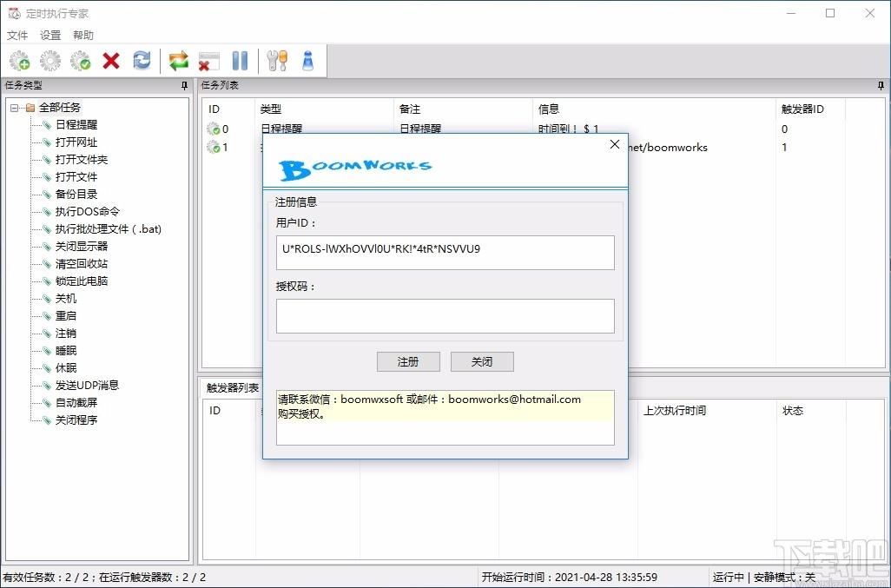Click the gear icon with green checkmark in toolbar
This screenshot has height=588, width=891.
[x=81, y=60]
